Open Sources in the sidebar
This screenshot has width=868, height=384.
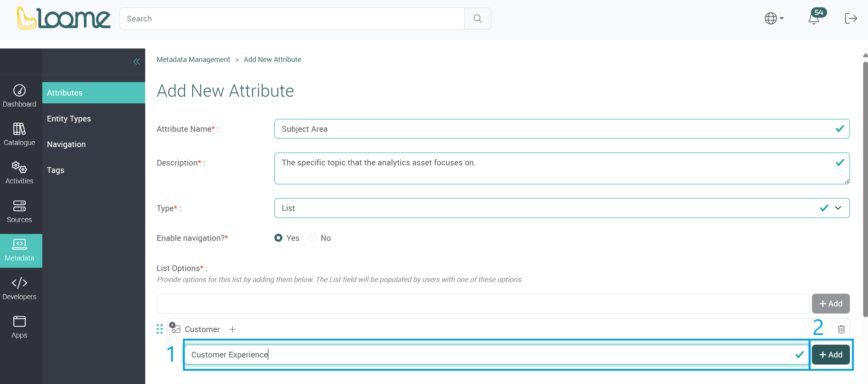point(19,211)
